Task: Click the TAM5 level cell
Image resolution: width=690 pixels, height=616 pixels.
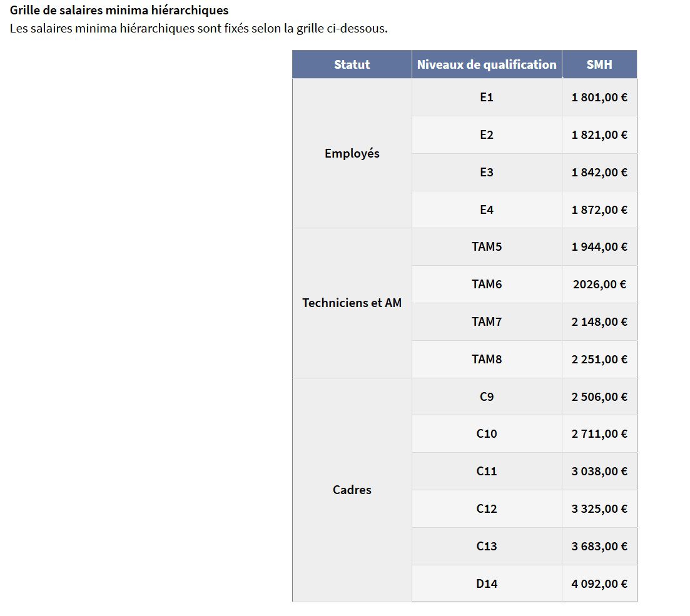Action: (487, 247)
